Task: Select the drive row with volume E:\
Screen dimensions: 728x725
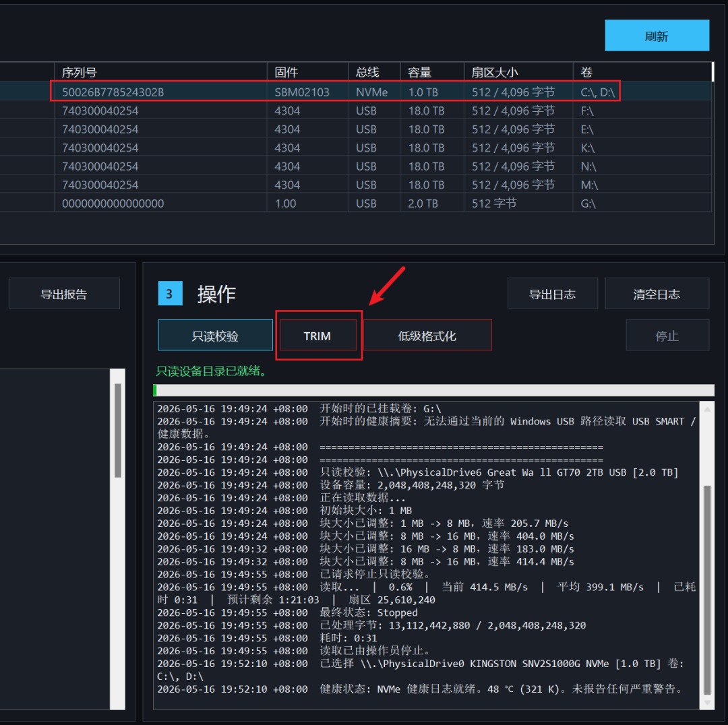Action: (x=356, y=129)
